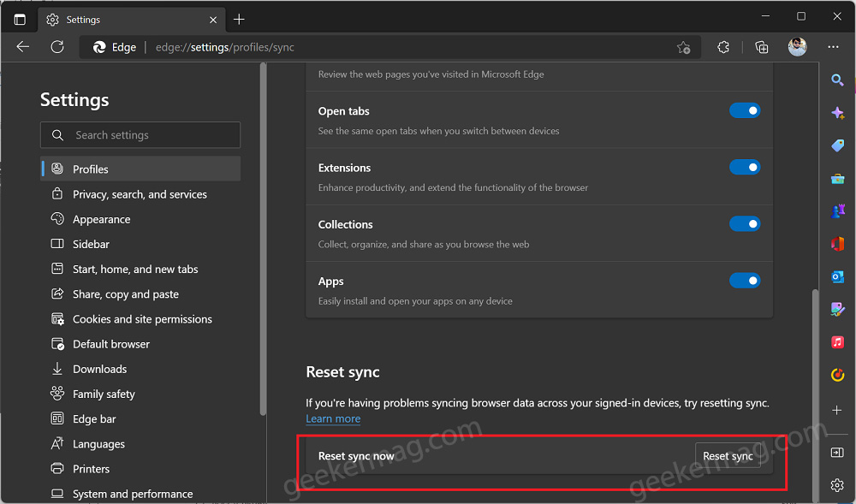
Task: Open Default browser settings
Action: pos(140,344)
